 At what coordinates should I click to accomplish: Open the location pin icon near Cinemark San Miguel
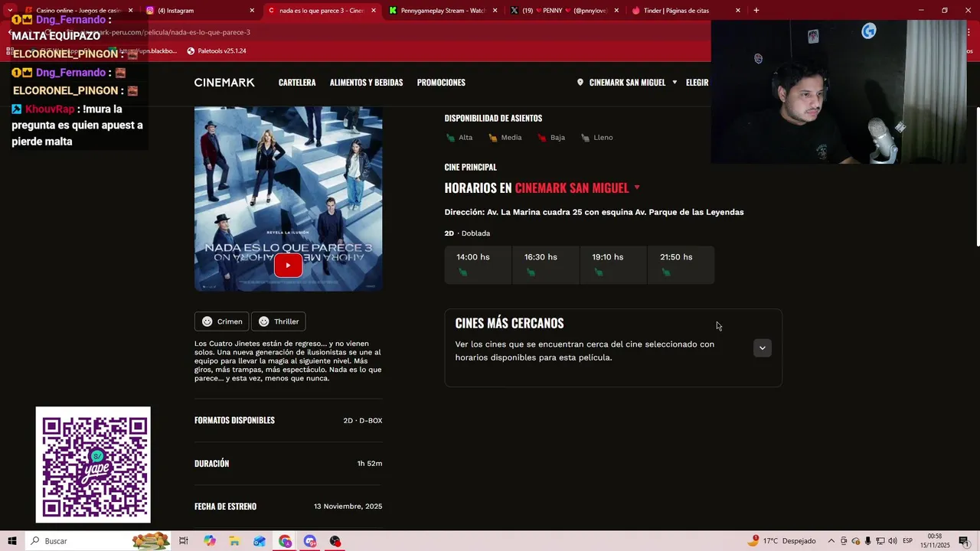point(580,83)
